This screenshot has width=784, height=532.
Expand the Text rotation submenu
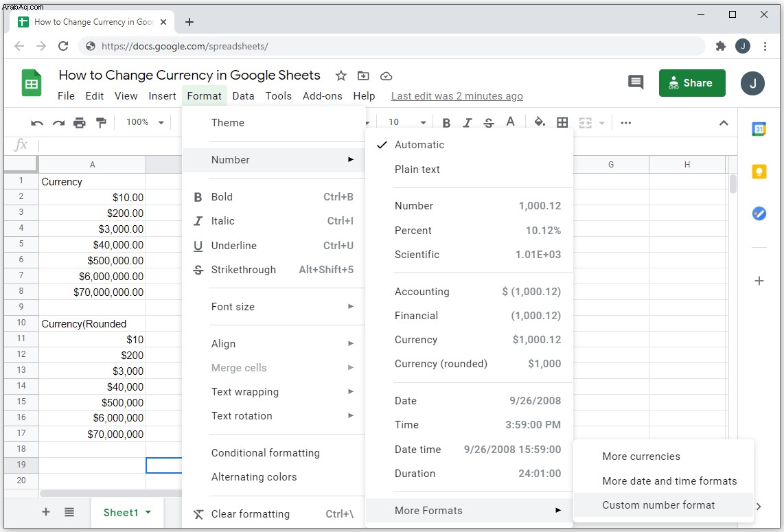click(273, 415)
